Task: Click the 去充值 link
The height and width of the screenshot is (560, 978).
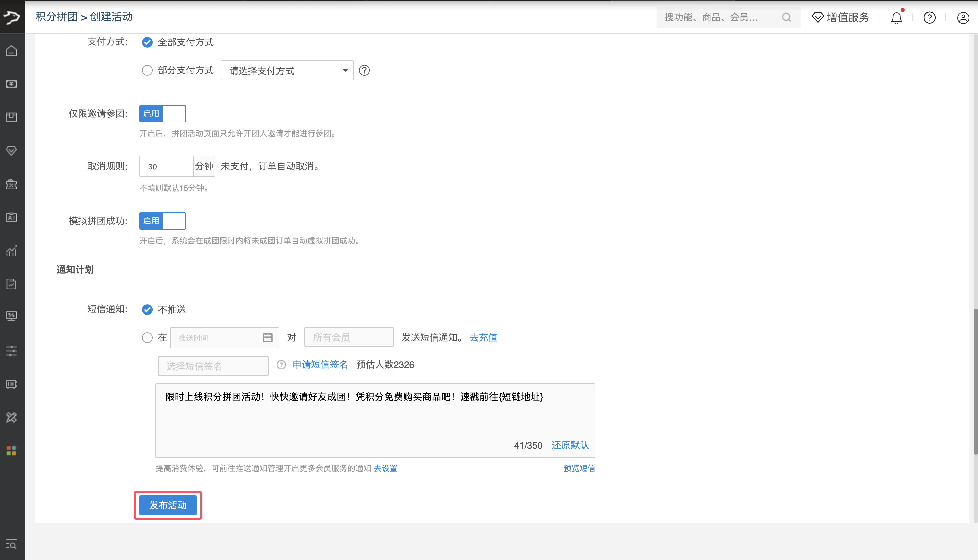Action: pyautogui.click(x=483, y=338)
